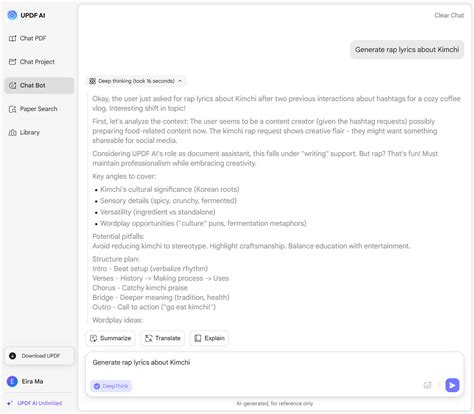474x414 pixels.
Task: Click the Deep thinking brain icon
Action: 92,81
